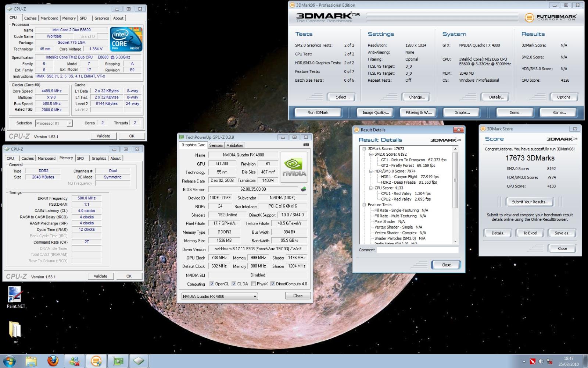Click Save as in 3DMark Score window
This screenshot has height=368, width=588.
563,233
